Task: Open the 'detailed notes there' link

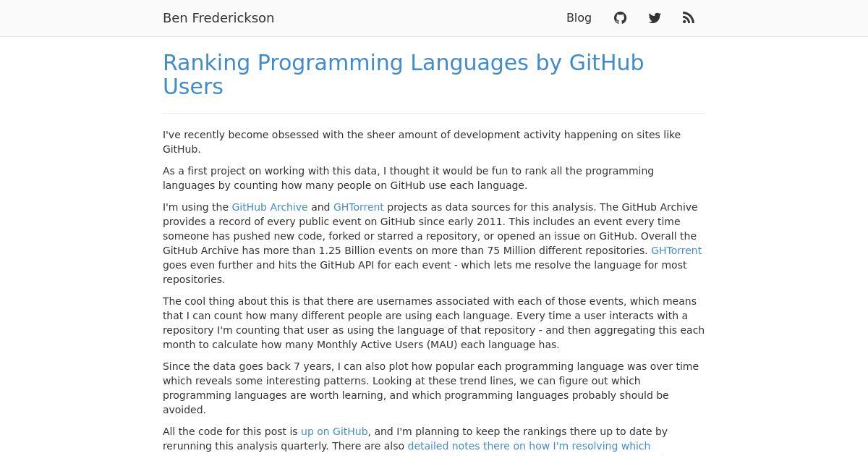Action: pyautogui.click(x=529, y=446)
